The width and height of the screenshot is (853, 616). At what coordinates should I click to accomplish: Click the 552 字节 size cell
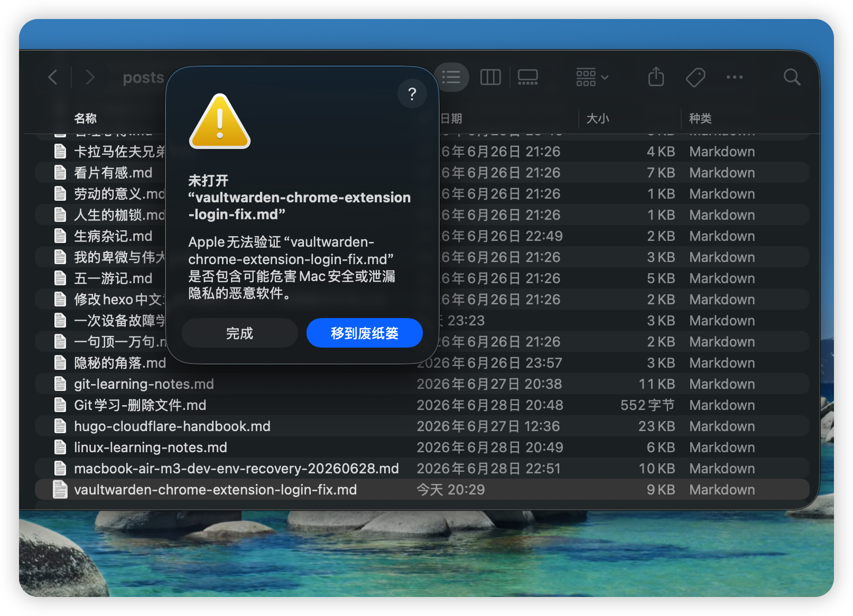(x=647, y=405)
